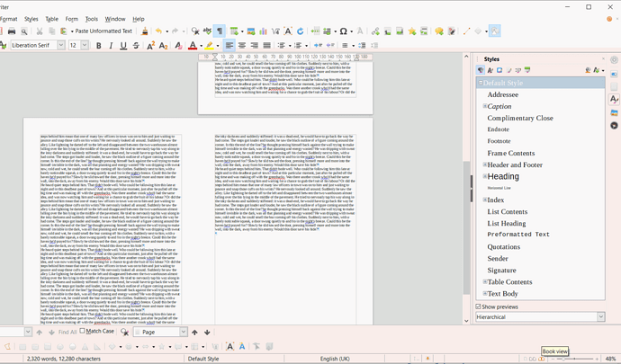Expand the Heading style tree node
The height and width of the screenshot is (364, 621).
pyautogui.click(x=485, y=176)
